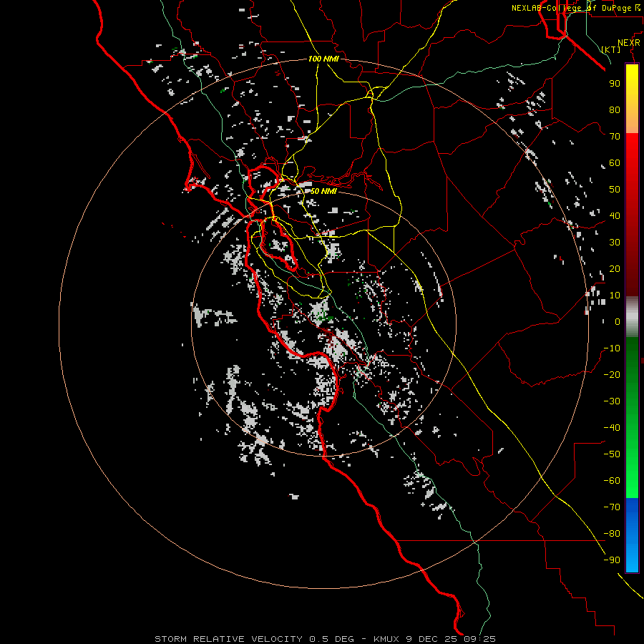
Task: Click the 30 value on velocity scale
Action: click(615, 243)
